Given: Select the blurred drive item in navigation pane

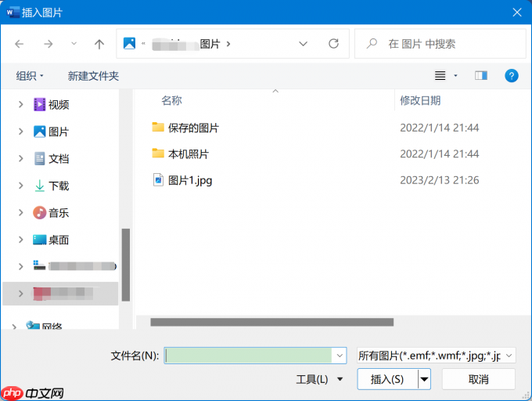Looking at the screenshot, I should [74, 266].
